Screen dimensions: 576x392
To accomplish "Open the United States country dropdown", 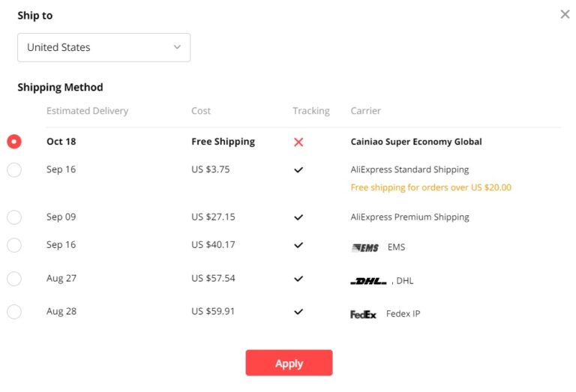I will point(104,47).
